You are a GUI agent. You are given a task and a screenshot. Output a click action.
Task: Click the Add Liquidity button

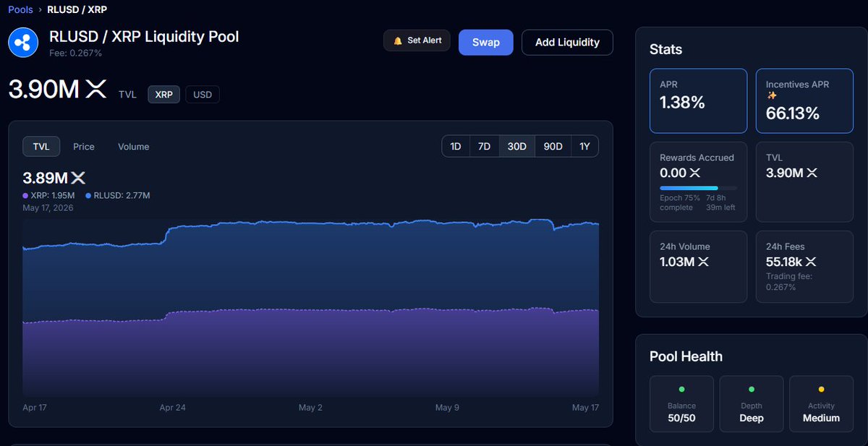coord(567,43)
